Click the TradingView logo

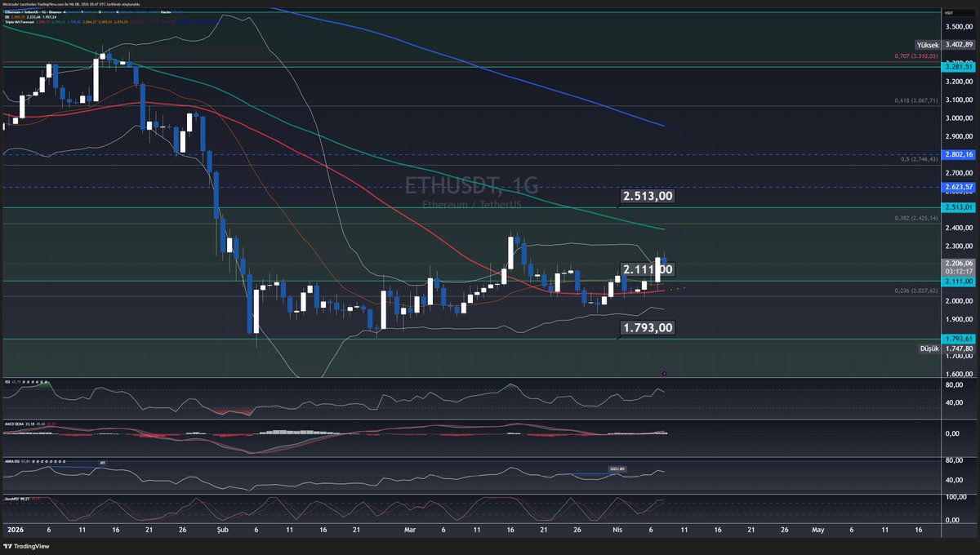point(24,546)
